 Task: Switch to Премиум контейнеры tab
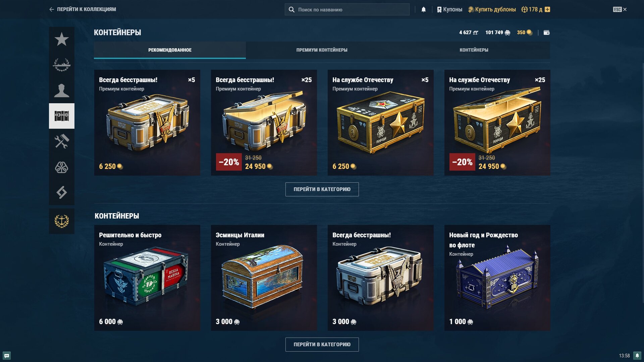click(322, 50)
